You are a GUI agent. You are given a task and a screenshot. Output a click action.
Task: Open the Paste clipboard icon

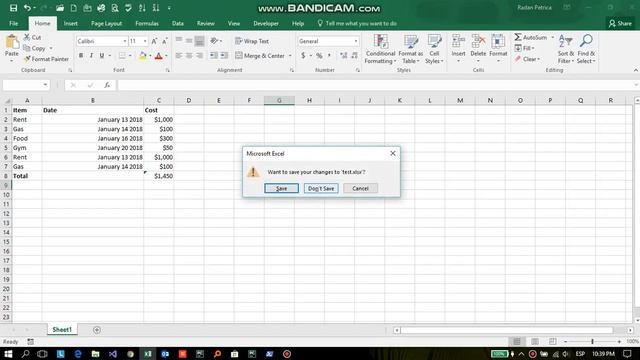[12, 42]
